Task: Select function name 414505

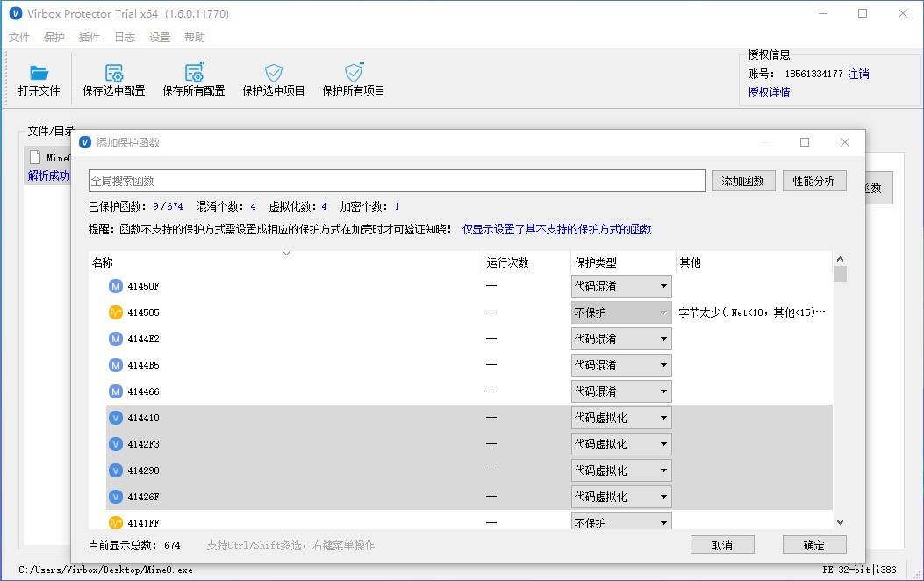Action: [x=143, y=312]
